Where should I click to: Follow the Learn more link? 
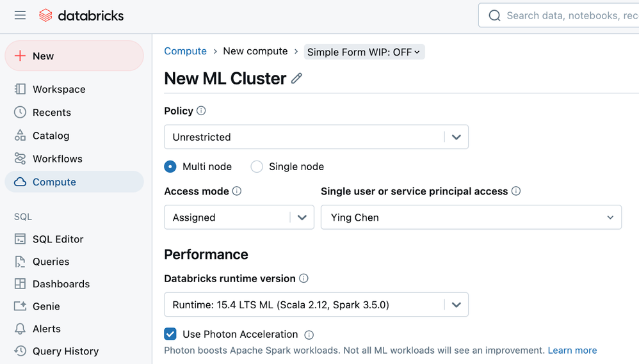572,351
